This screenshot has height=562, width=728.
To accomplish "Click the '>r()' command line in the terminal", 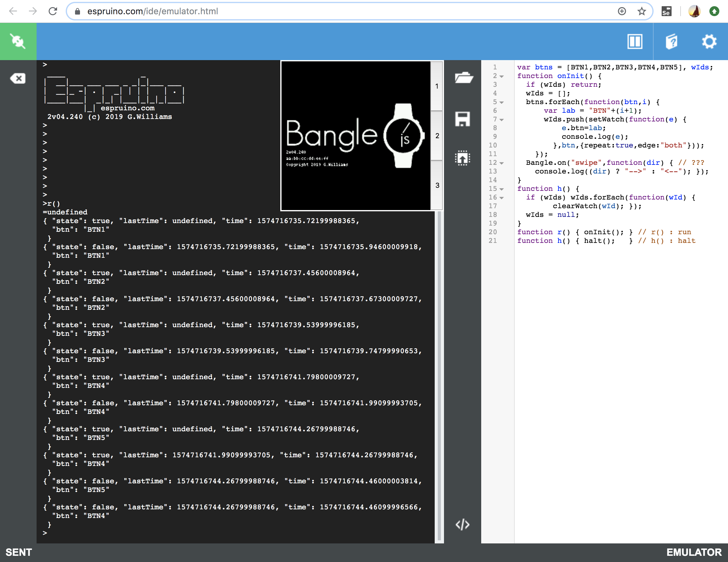I will click(x=51, y=203).
